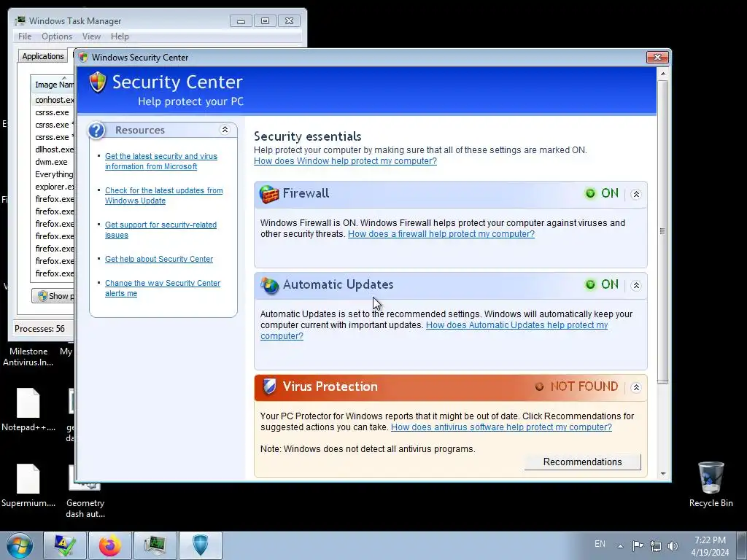This screenshot has height=560, width=747.
Task: Open Firefox from the taskbar
Action: (110, 545)
